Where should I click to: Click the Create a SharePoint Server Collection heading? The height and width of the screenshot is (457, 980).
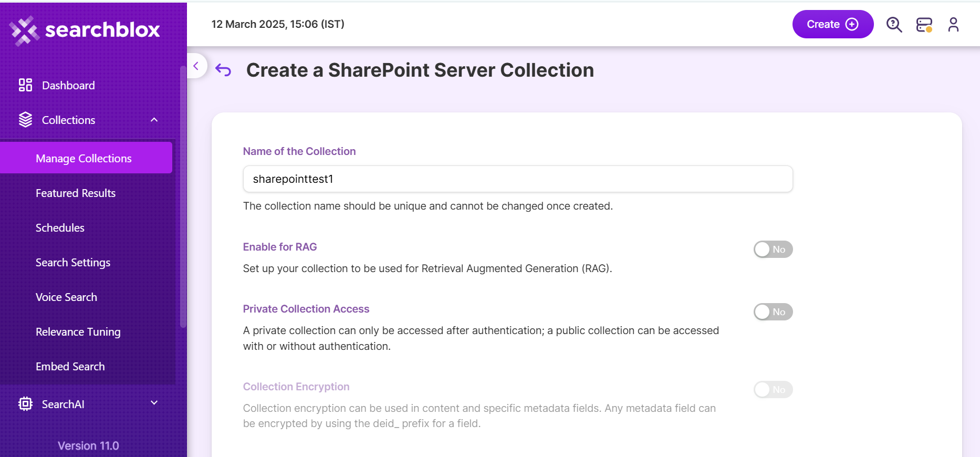click(420, 70)
